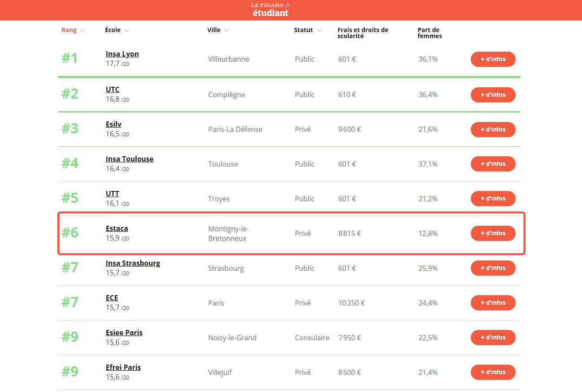Image resolution: width=582 pixels, height=392 pixels.
Task: Open the Estaca school link
Action: click(117, 228)
